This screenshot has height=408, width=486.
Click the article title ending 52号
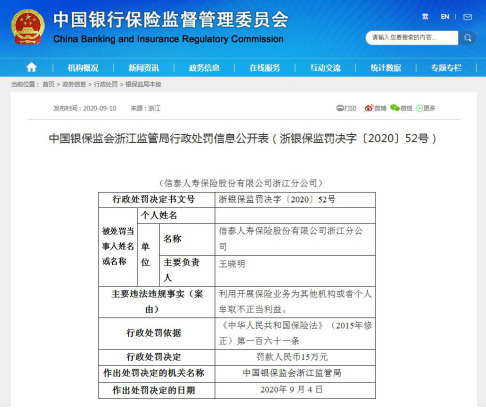(x=243, y=138)
